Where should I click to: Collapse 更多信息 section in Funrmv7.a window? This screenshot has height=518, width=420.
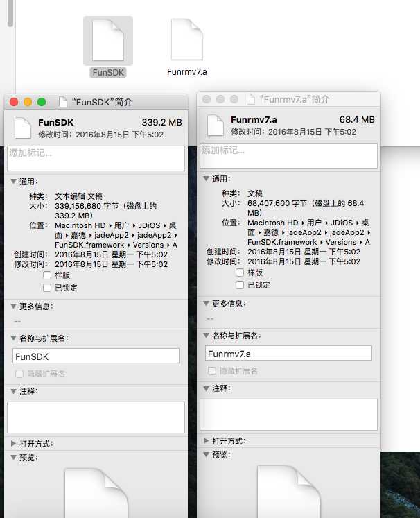pos(206,303)
